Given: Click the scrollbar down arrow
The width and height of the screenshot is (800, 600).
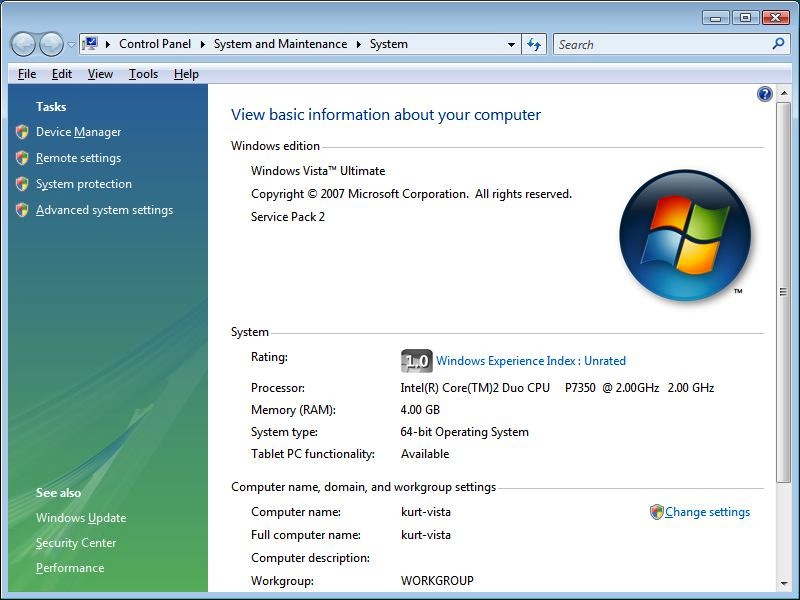Looking at the screenshot, I should tap(784, 584).
